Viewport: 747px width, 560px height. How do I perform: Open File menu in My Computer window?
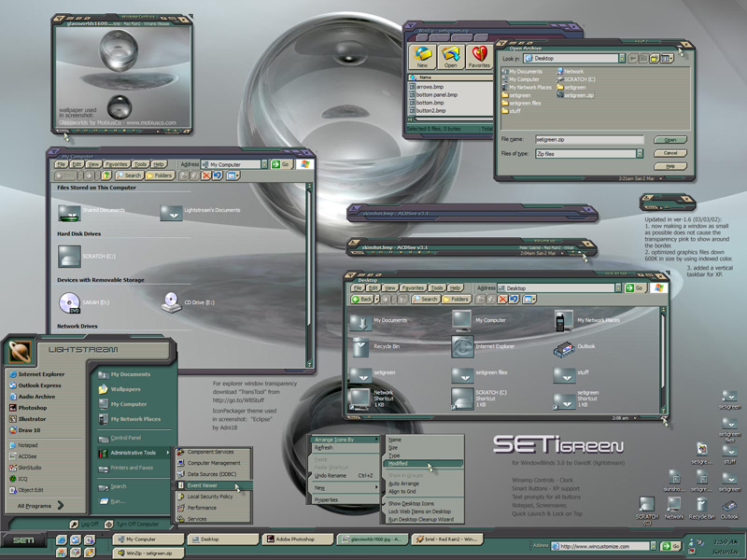[61, 164]
